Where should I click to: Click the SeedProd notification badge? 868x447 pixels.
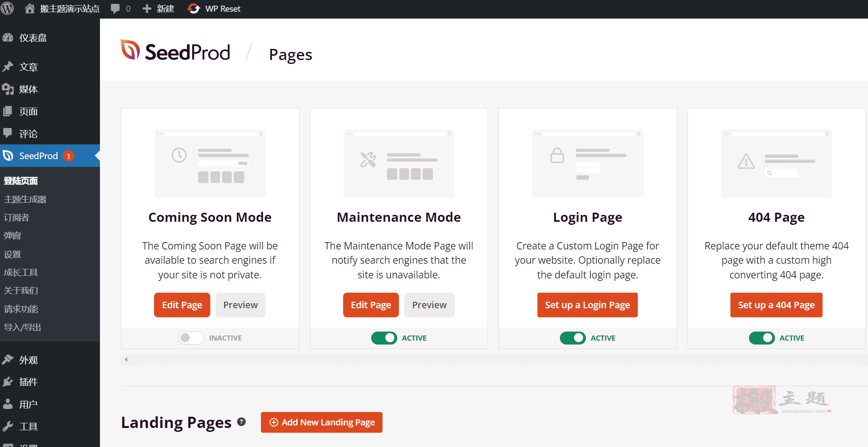(x=68, y=156)
